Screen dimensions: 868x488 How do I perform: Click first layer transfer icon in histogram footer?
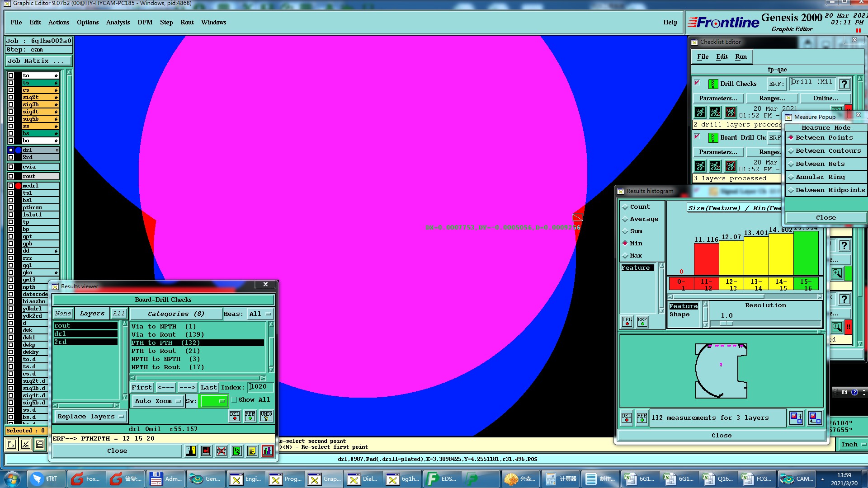796,418
